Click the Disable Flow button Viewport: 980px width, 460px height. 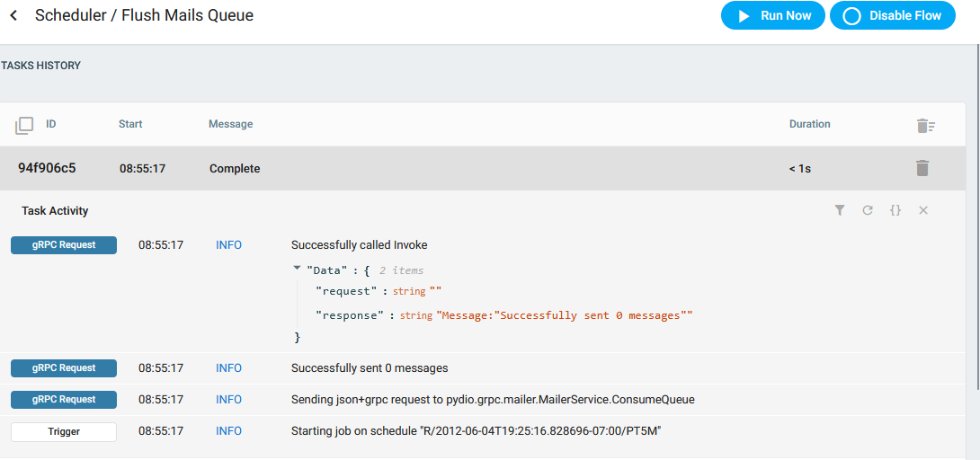click(x=893, y=15)
